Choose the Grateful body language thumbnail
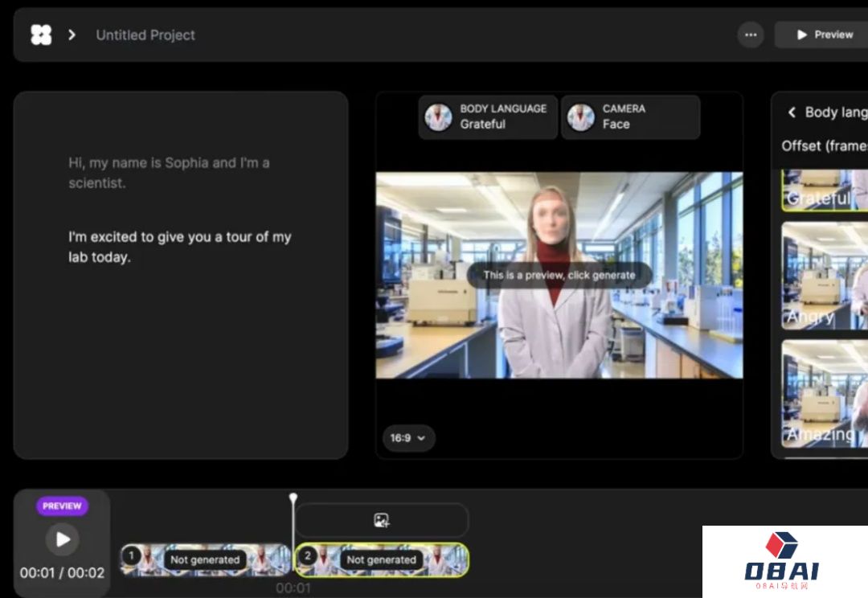Image resolution: width=868 pixels, height=598 pixels. (x=825, y=190)
